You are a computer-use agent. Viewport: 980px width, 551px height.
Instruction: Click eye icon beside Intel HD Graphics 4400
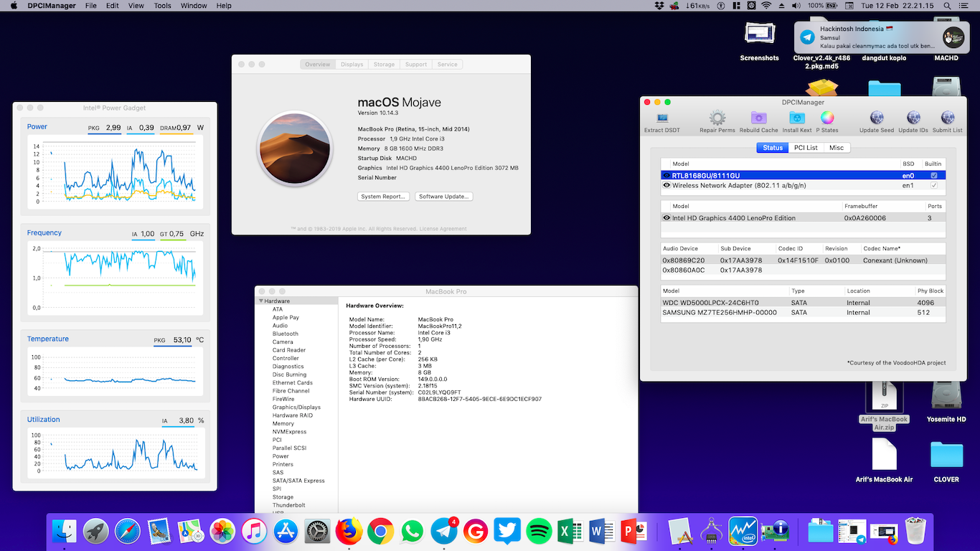[x=666, y=218]
